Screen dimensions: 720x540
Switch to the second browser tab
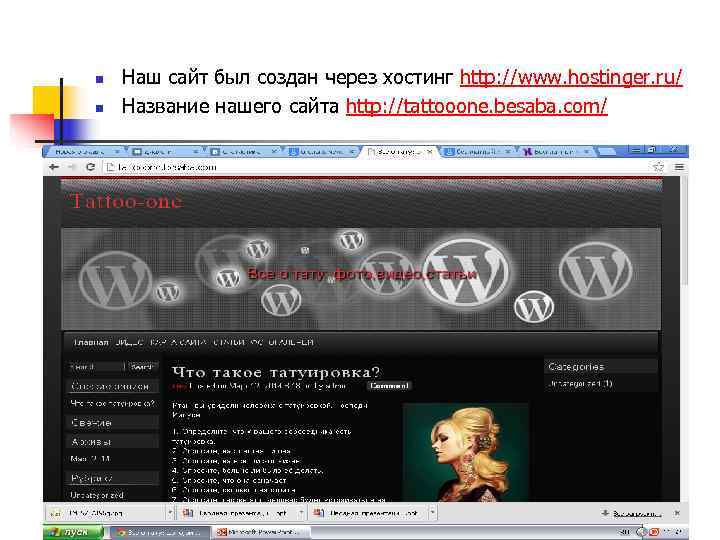(165, 151)
